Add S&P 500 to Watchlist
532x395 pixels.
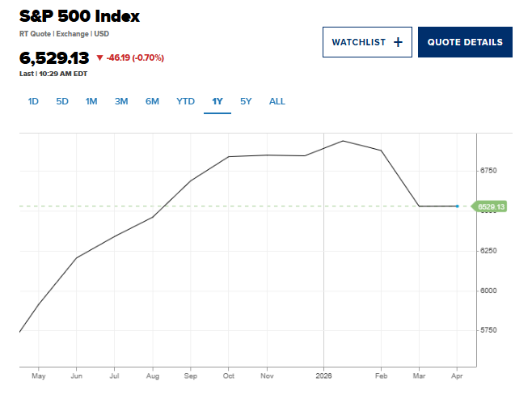(x=367, y=42)
